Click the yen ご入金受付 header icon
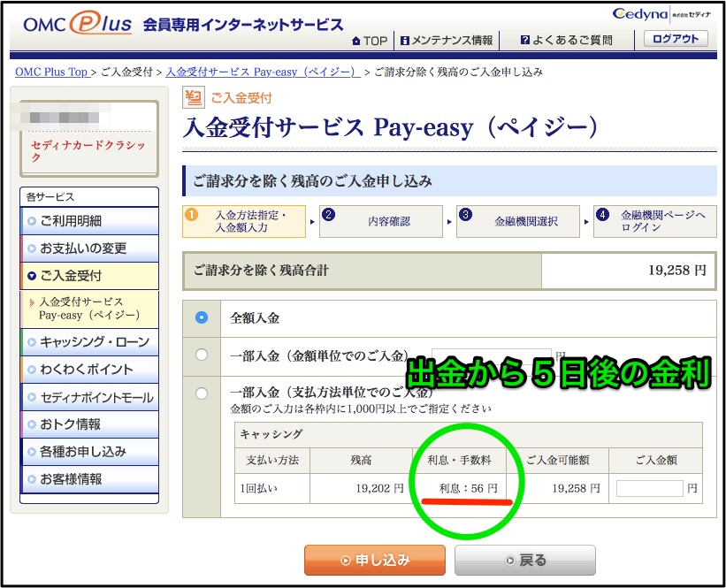The height and width of the screenshot is (588, 726). coord(193,97)
